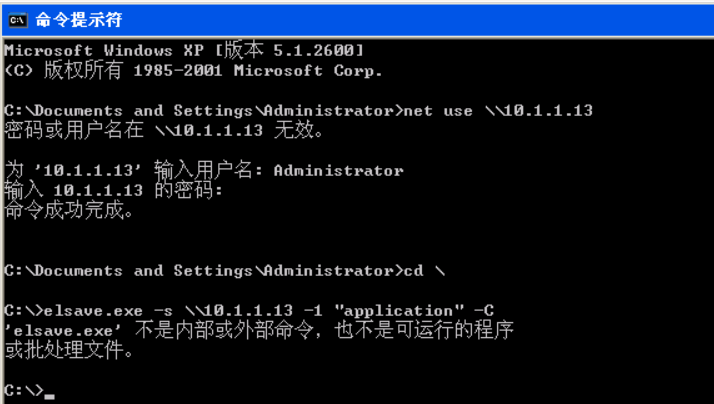This screenshot has width=714, height=404.
Task: Click the Microsoft Windows XP version line
Action: pos(184,50)
